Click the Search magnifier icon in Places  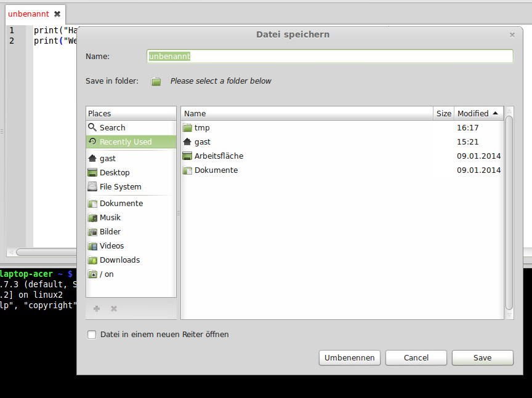click(x=92, y=127)
